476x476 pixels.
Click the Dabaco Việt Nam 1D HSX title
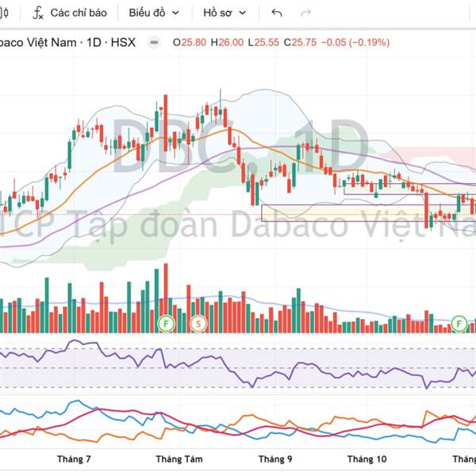click(x=67, y=42)
